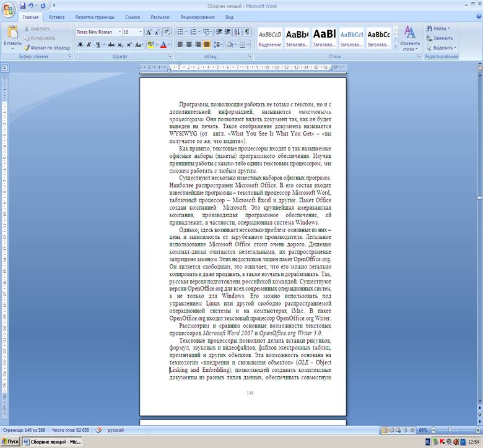
Task: Redo the last action
Action: pos(43,6)
